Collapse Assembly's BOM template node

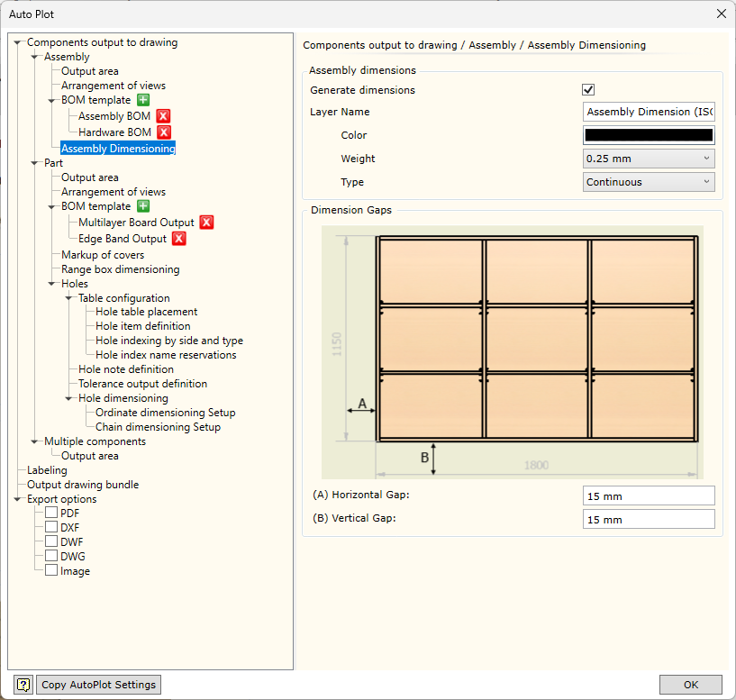51,101
